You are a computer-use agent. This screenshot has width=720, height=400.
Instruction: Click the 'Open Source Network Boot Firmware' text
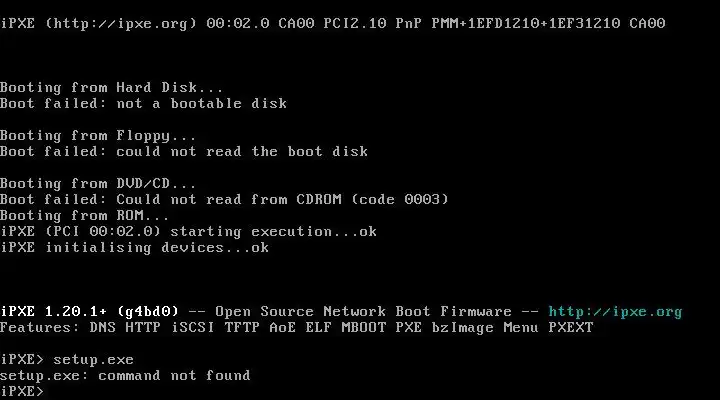[x=363, y=312]
